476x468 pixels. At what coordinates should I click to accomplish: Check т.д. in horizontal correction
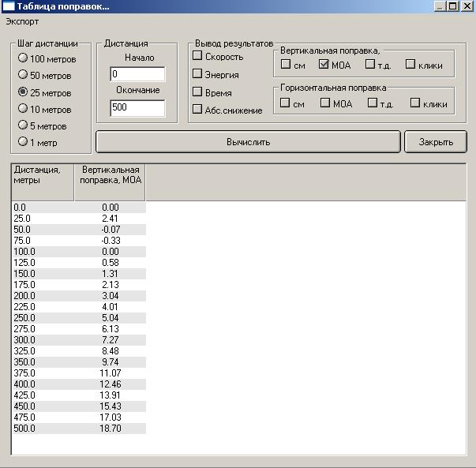372,103
